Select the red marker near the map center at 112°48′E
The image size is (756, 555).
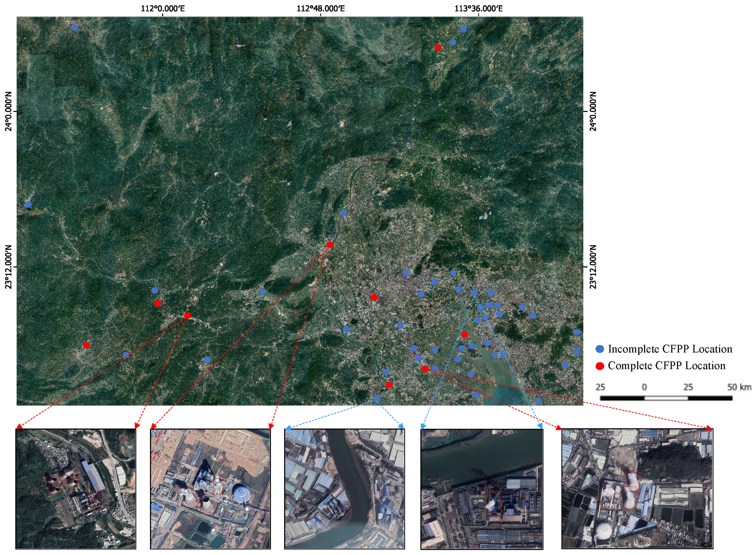(330, 245)
